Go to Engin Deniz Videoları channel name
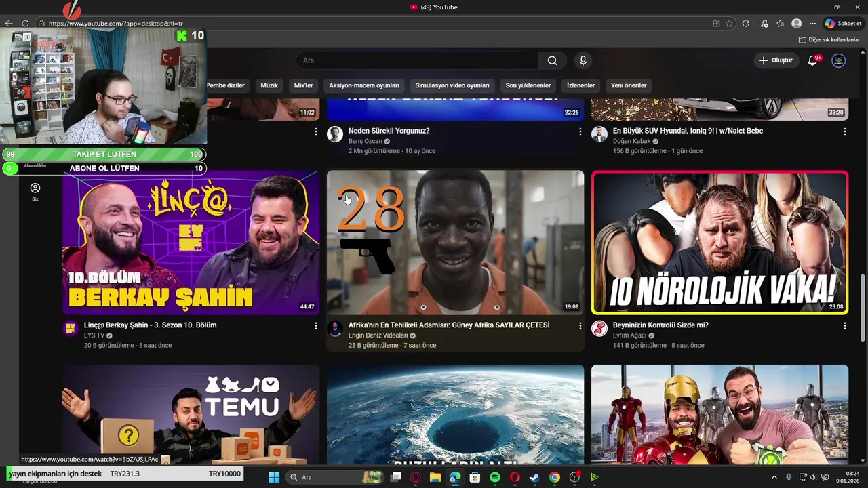Viewport: 868px width, 488px height. coord(378,335)
